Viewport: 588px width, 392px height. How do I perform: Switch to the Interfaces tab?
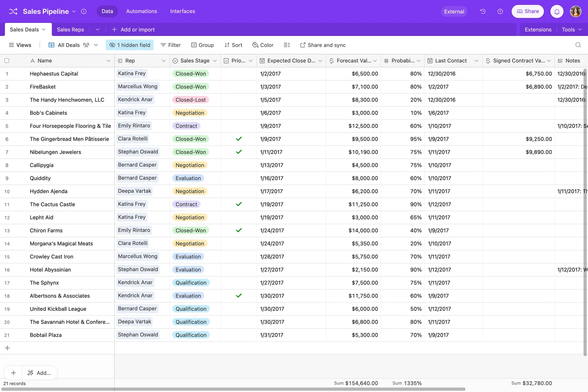pos(183,11)
